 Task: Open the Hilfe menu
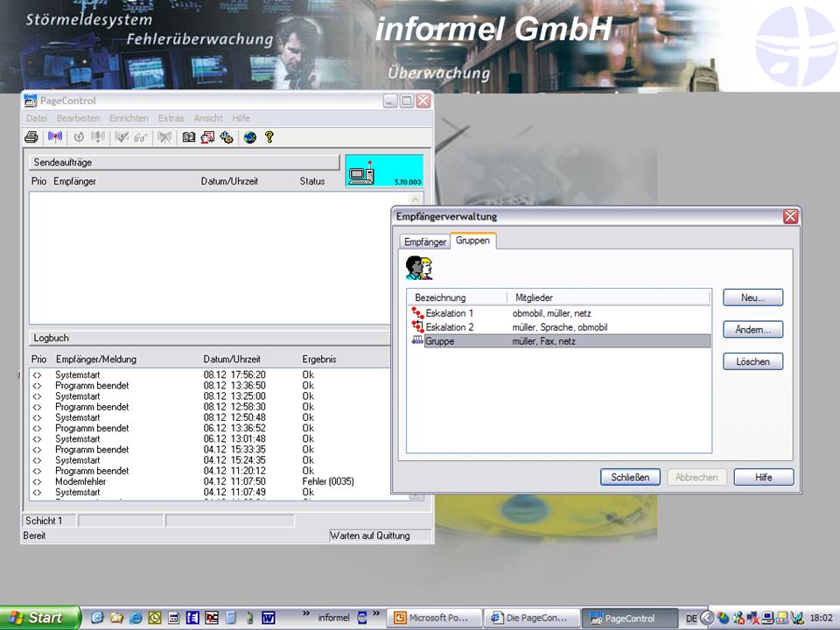(241, 118)
